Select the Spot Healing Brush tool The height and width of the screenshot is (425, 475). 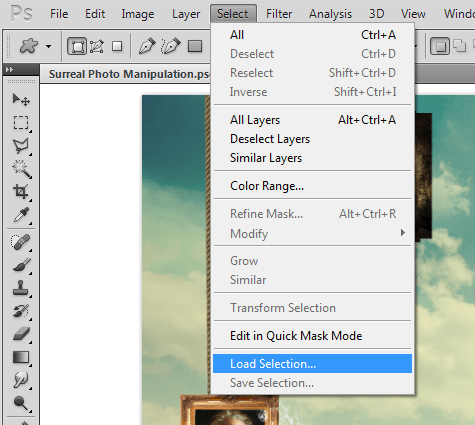pyautogui.click(x=21, y=242)
